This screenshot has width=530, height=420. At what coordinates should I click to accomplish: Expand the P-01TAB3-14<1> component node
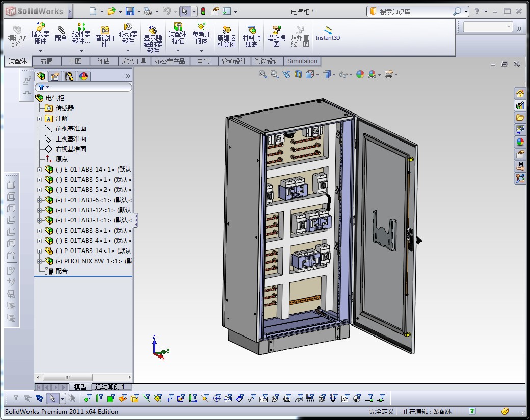40,251
